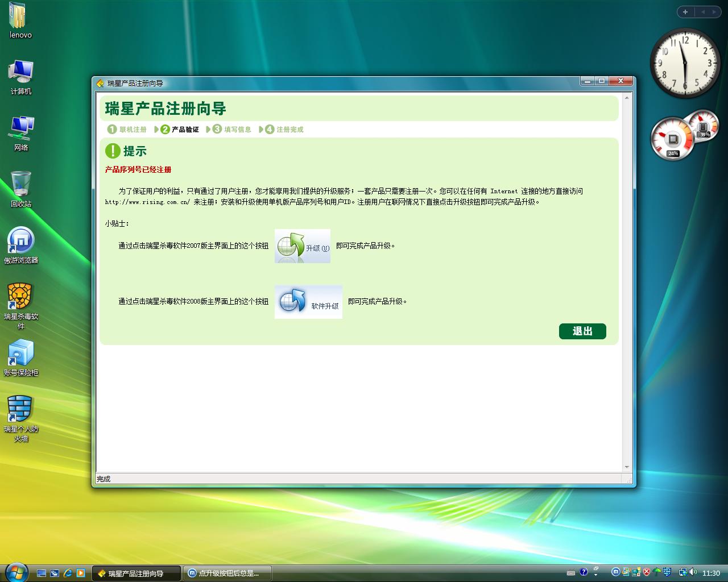Click the taskbar clock showing 11:30
728x582 pixels.
pyautogui.click(x=711, y=573)
